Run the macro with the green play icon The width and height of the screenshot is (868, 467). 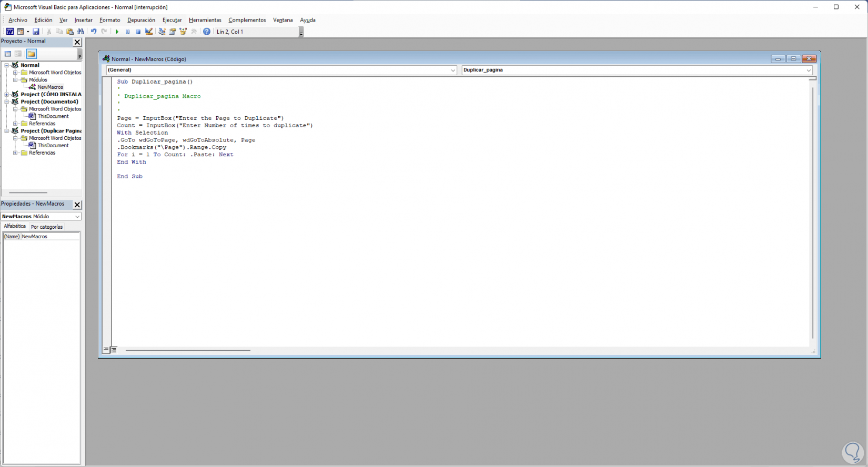click(x=117, y=32)
